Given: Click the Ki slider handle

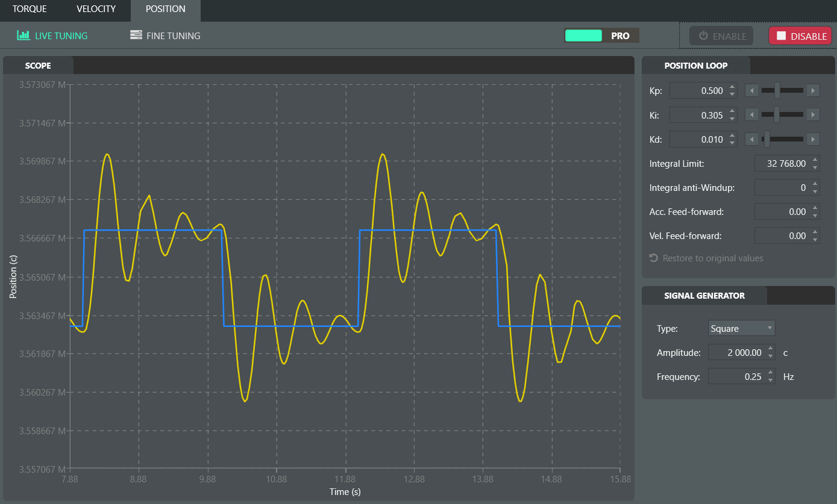Looking at the screenshot, I should pyautogui.click(x=777, y=114).
